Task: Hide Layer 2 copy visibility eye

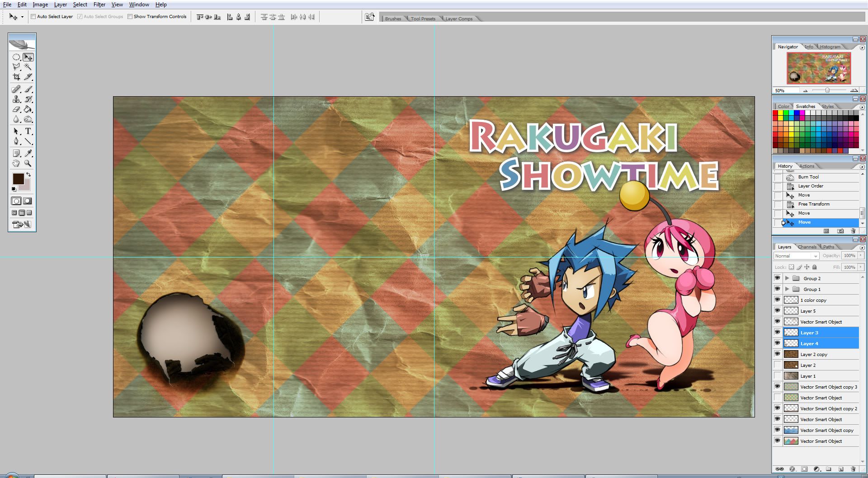Action: [778, 354]
